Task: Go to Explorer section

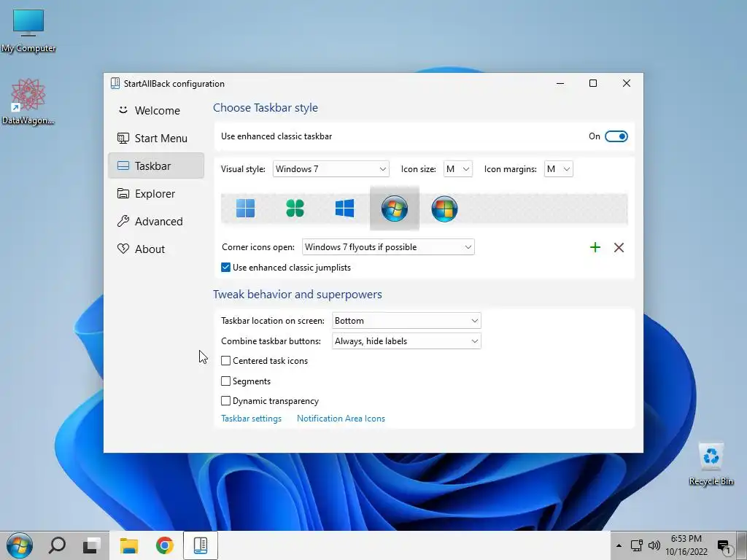Action: pos(156,194)
